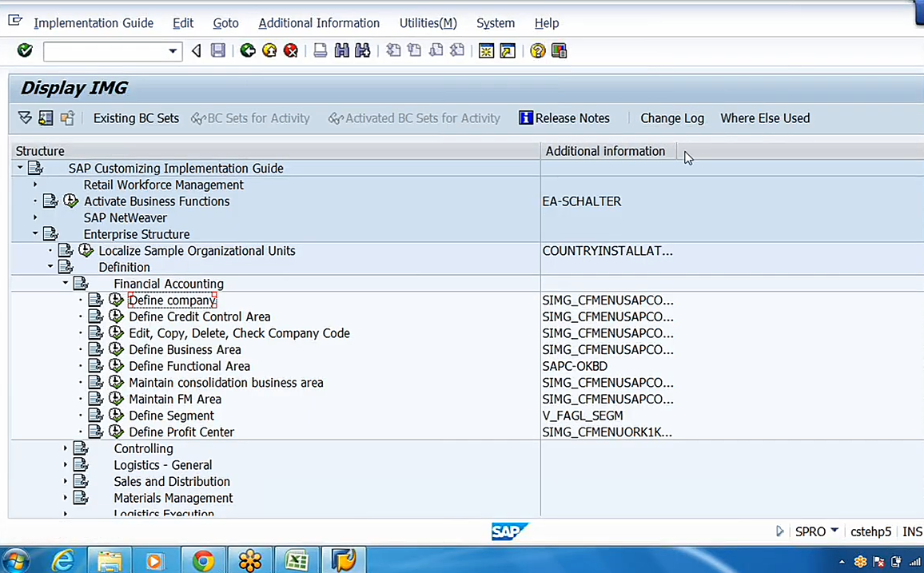Collapse the SAP Customizing Implementation Guide node
The height and width of the screenshot is (573, 924).
click(20, 168)
